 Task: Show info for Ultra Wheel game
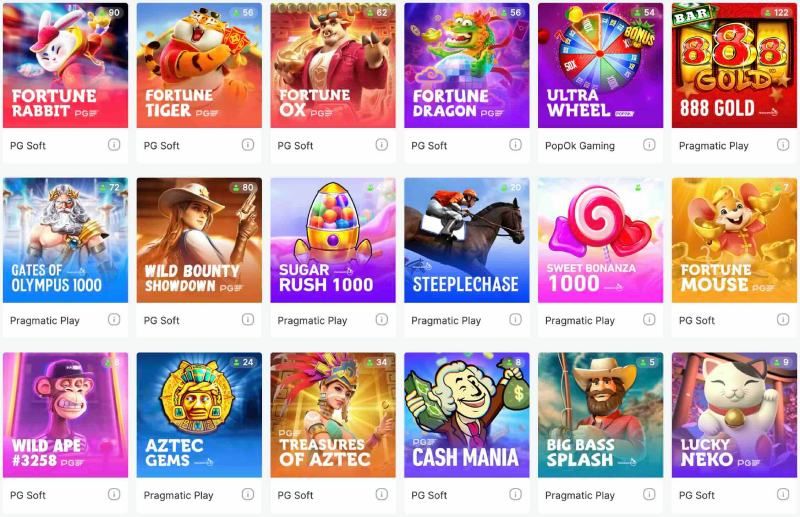pos(649,145)
